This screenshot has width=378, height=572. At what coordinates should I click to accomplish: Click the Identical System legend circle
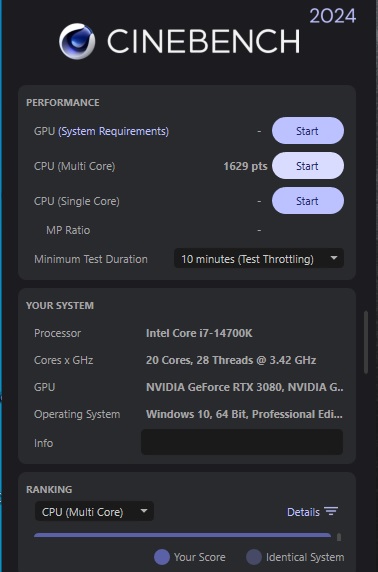[254, 557]
